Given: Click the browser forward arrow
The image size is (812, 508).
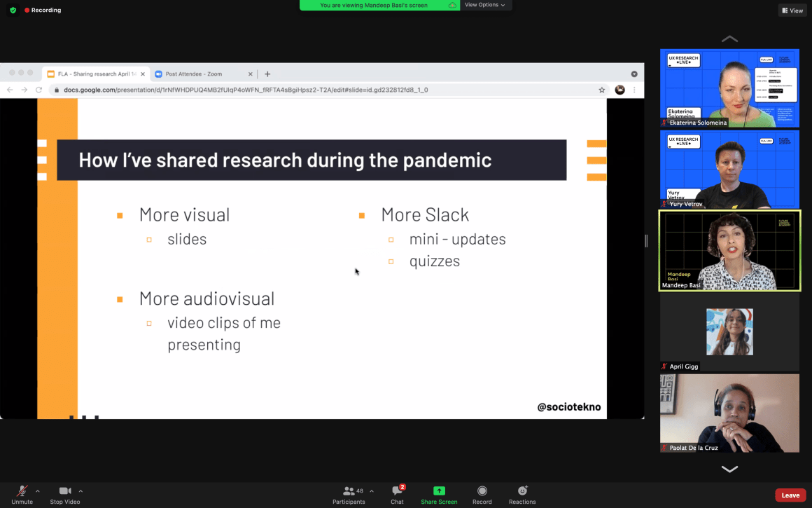Looking at the screenshot, I should pos(24,90).
